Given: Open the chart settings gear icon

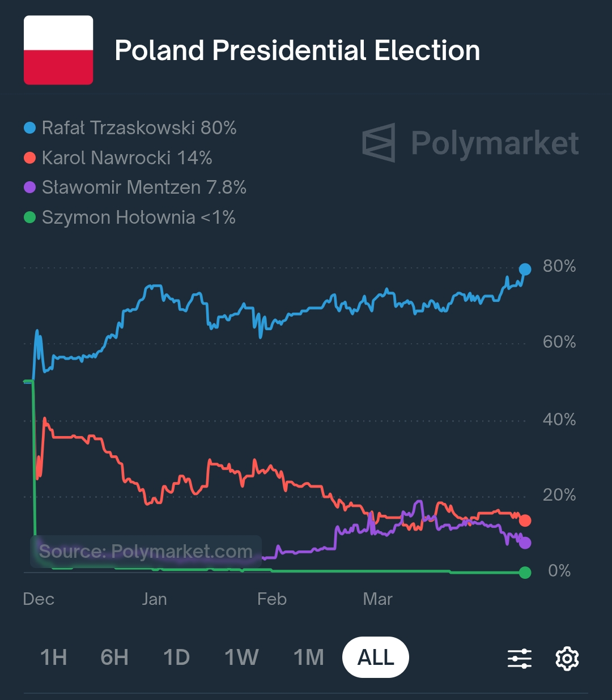Looking at the screenshot, I should (567, 658).
